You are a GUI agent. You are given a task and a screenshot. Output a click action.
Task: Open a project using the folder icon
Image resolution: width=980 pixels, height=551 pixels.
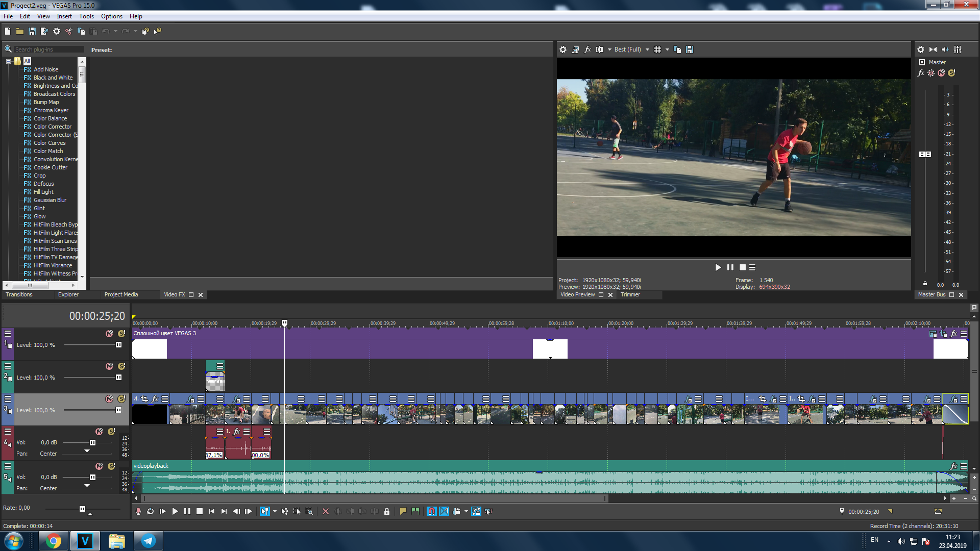pos(20,31)
